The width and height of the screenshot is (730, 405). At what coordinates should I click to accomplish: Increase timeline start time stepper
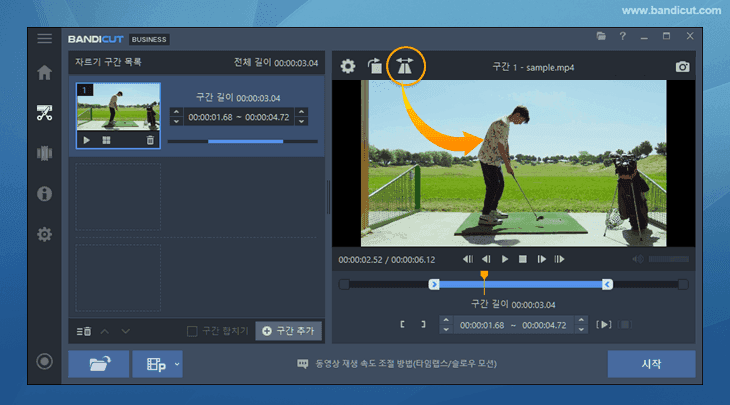click(446, 320)
